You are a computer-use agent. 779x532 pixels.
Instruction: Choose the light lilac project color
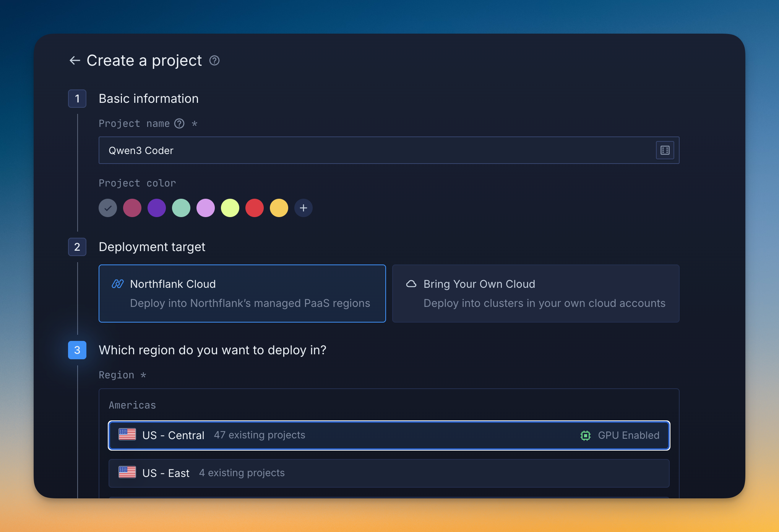click(206, 208)
